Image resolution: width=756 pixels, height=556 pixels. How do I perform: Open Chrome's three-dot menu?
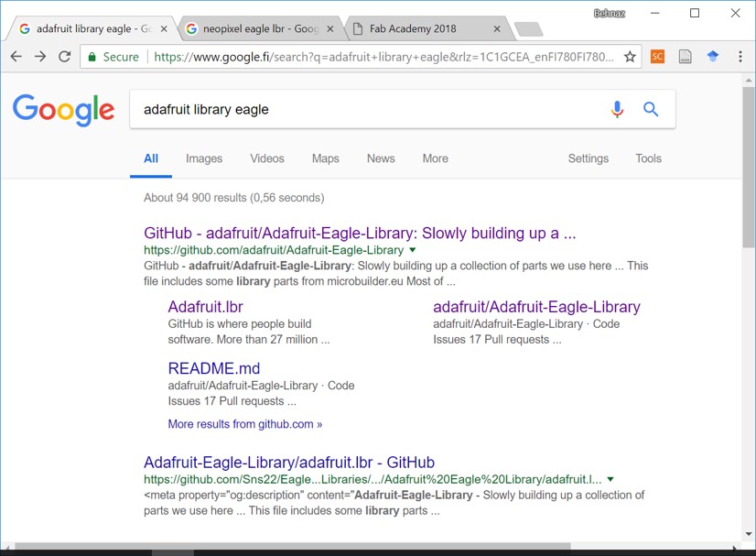(740, 57)
